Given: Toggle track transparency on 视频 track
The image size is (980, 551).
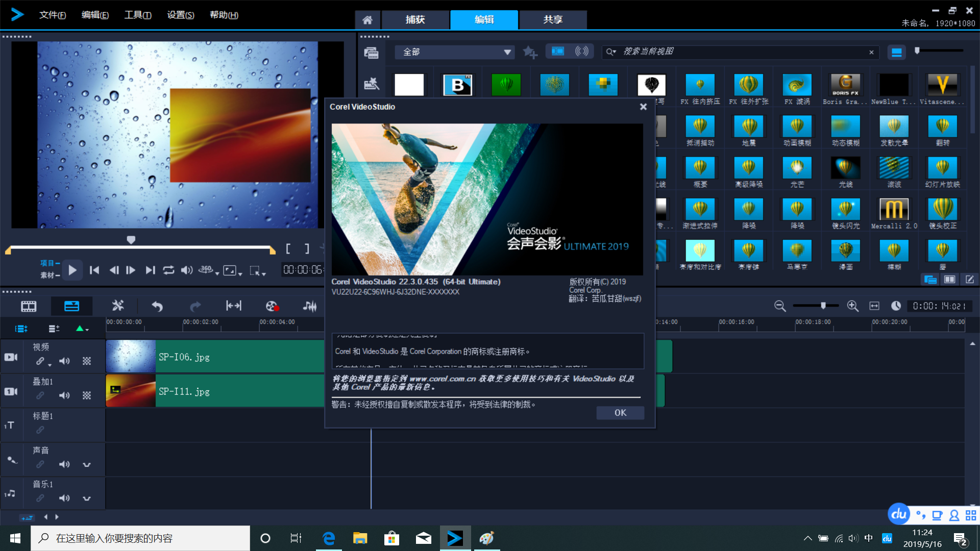Looking at the screenshot, I should (87, 361).
